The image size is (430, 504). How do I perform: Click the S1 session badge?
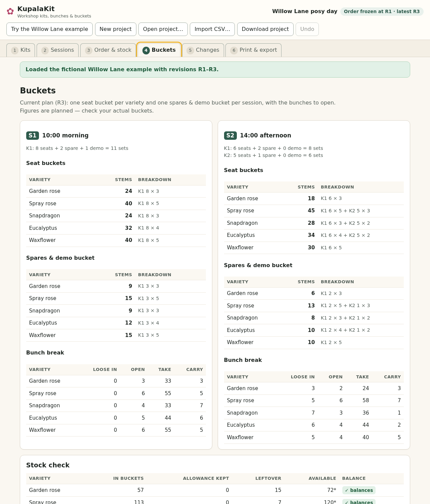coord(33,135)
